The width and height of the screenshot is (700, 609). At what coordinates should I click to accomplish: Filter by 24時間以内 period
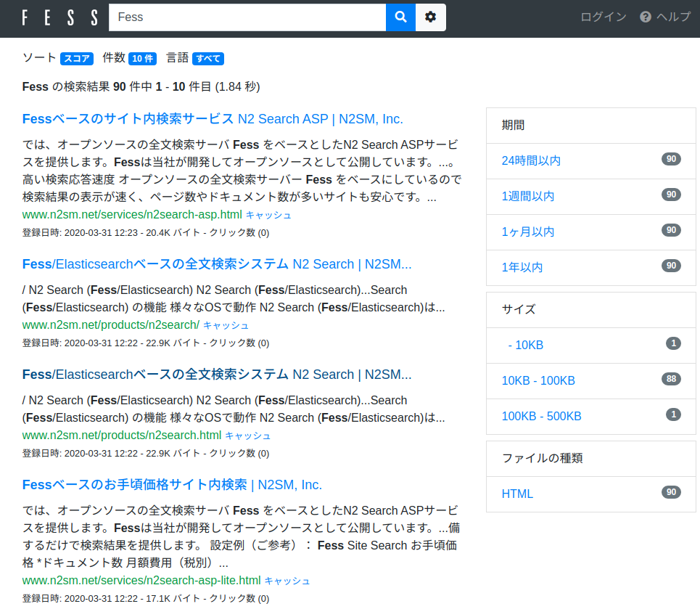coord(531,161)
